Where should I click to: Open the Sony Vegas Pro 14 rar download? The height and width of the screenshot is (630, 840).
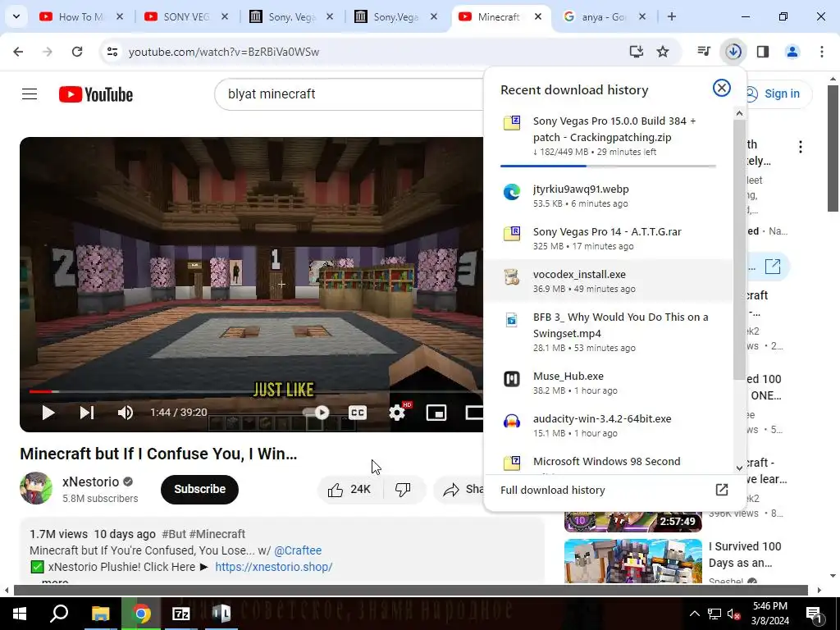click(608, 238)
